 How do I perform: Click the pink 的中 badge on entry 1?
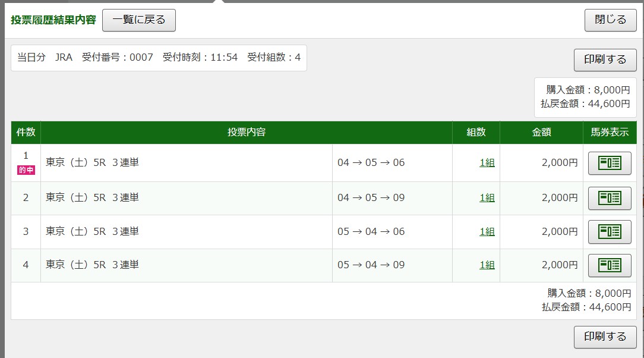[26, 170]
